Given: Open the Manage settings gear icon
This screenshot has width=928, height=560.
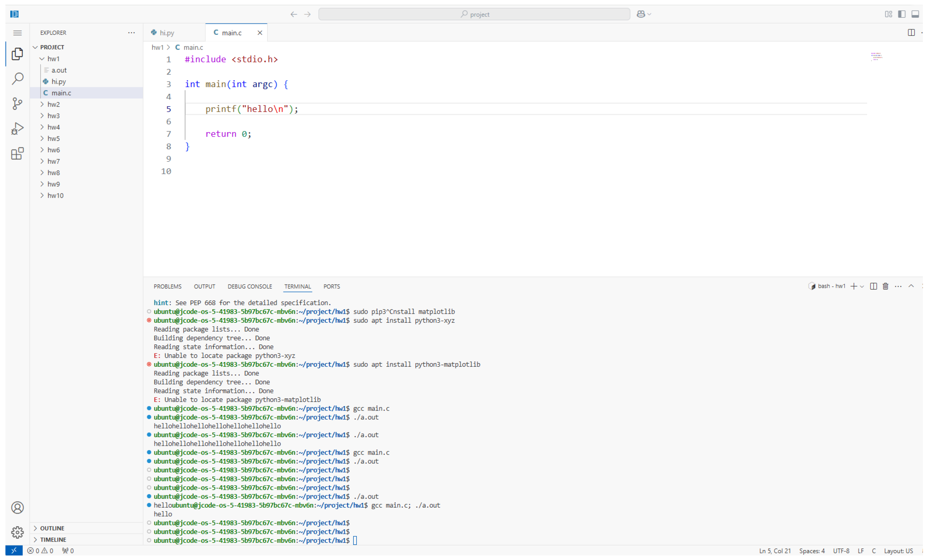Looking at the screenshot, I should (17, 532).
